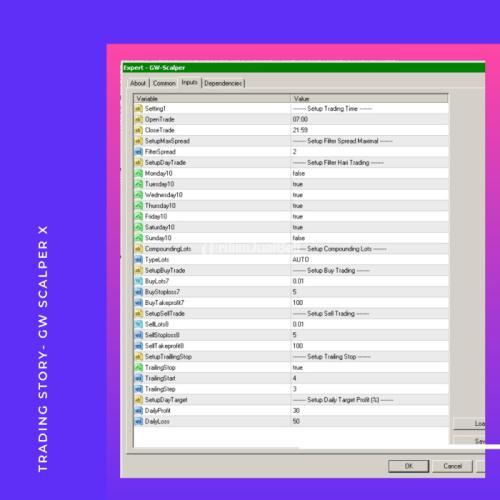This screenshot has height=500, width=500.
Task: Click the Value column header
Action: point(369,99)
